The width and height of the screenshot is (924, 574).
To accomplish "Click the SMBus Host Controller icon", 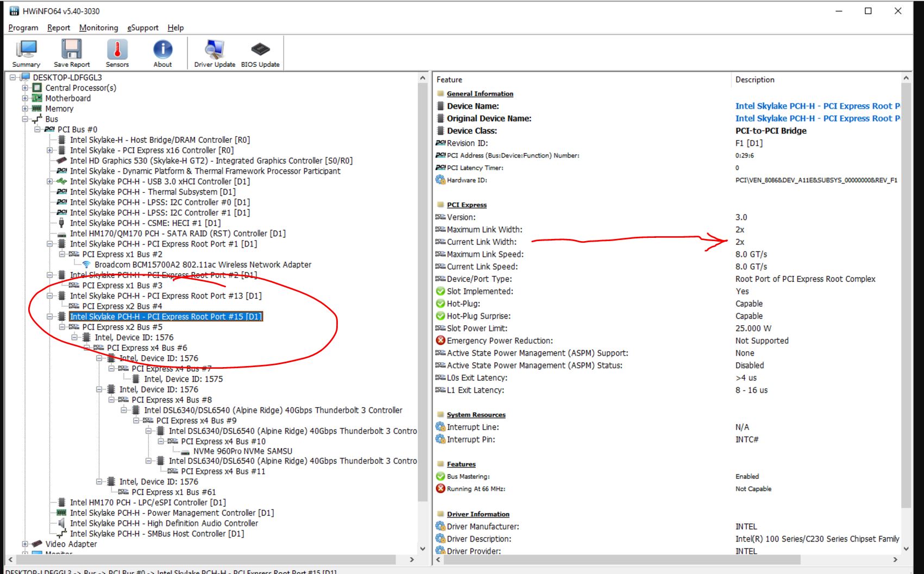I will point(62,534).
